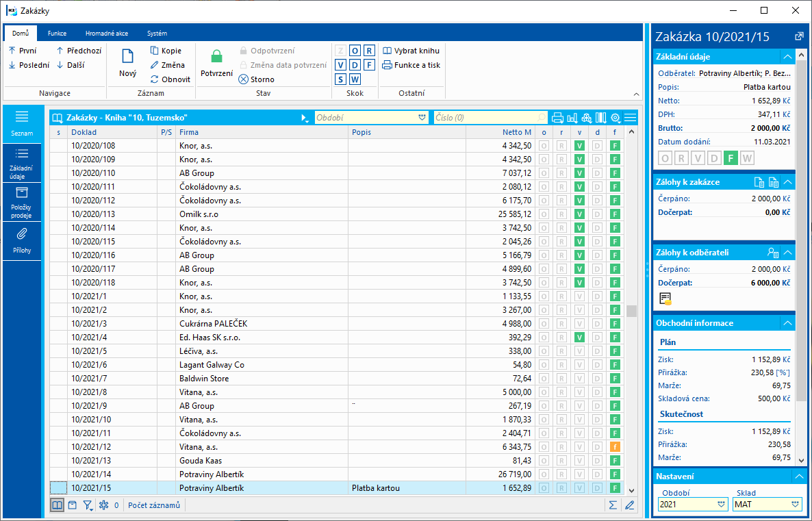
Task: Open the Hromadné akce ribbon tab
Action: (x=106, y=33)
